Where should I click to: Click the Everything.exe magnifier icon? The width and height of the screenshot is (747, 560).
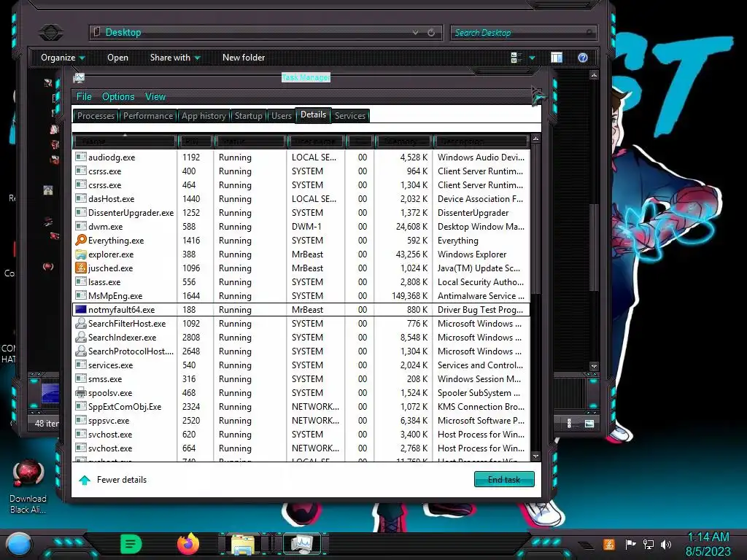click(81, 241)
